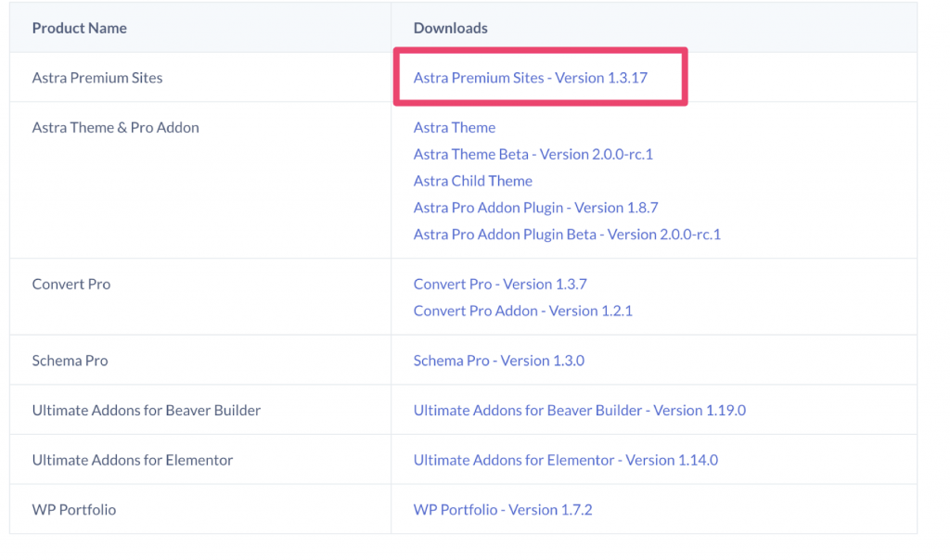Download Astra Pro Addon Plugin Version 1.8.7
Viewport: 950px width, 560px height.
click(535, 207)
